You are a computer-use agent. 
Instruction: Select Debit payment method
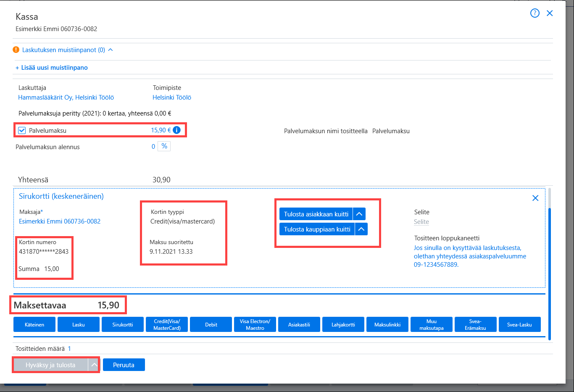[211, 324]
